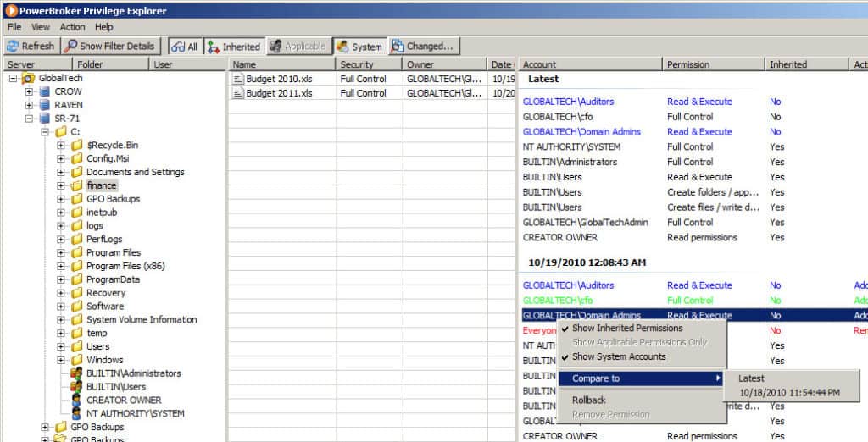Select the GLOBALTECH\cfo row under Latest

point(693,117)
